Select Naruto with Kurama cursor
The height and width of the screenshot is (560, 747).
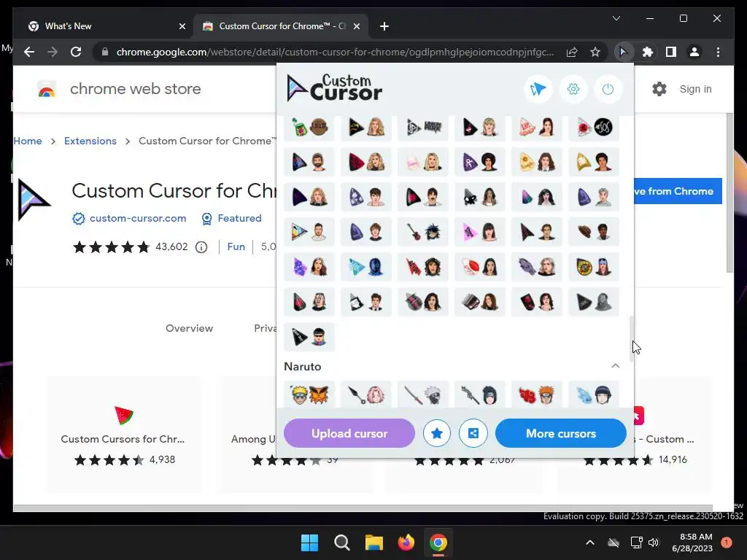click(x=309, y=394)
